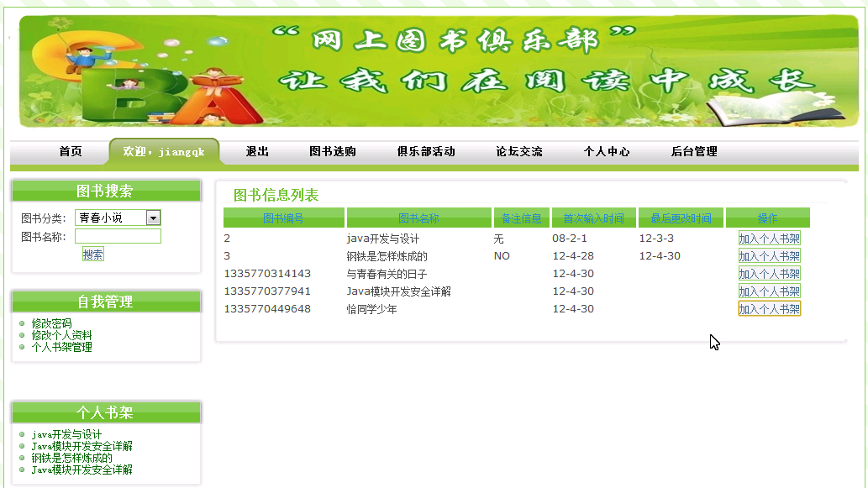Click the 备注信息 column header
This screenshot has height=488, width=868.
click(x=522, y=218)
